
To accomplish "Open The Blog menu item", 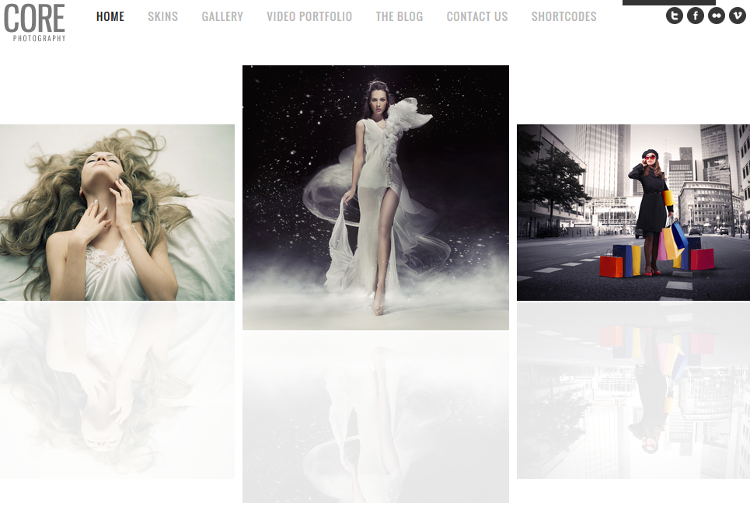I will pos(399,17).
